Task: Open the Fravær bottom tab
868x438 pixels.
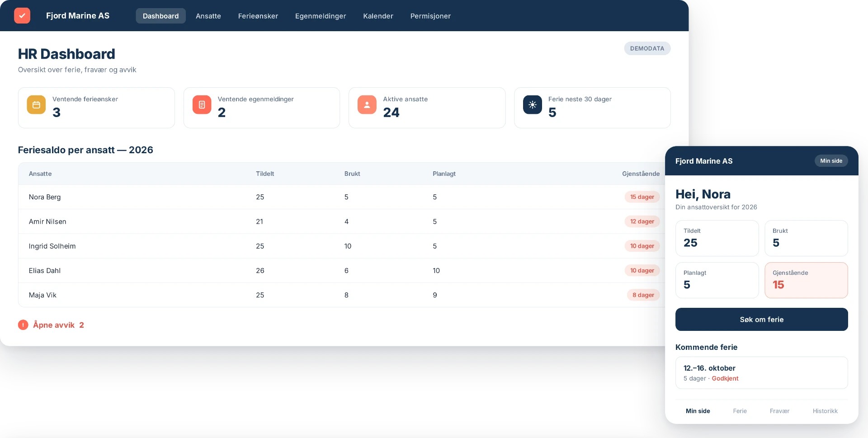Action: [x=779, y=411]
